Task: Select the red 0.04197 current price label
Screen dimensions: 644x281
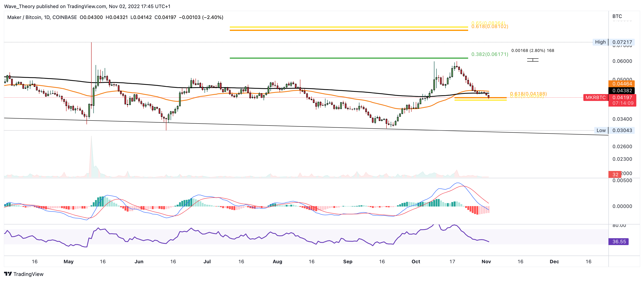Action: pos(622,98)
